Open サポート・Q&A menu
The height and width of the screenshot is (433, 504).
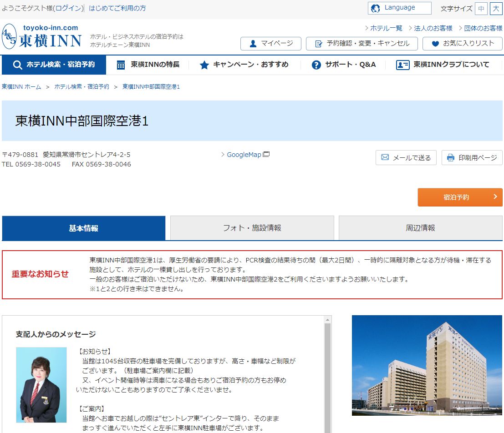pos(343,65)
